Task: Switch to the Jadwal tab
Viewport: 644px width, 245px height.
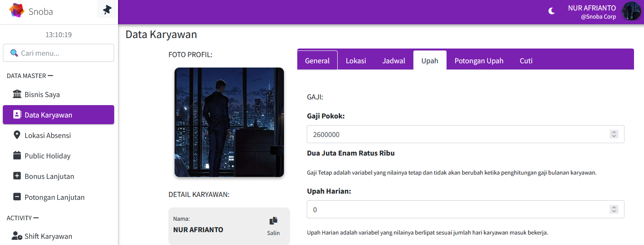Action: pyautogui.click(x=394, y=60)
